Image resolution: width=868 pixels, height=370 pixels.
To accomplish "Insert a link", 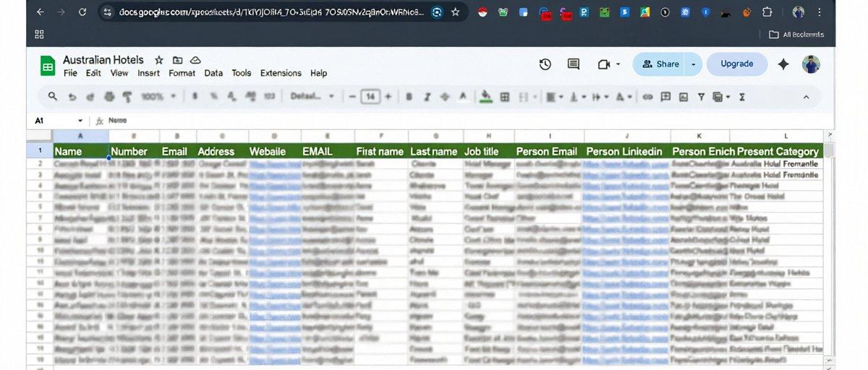I will coord(647,97).
